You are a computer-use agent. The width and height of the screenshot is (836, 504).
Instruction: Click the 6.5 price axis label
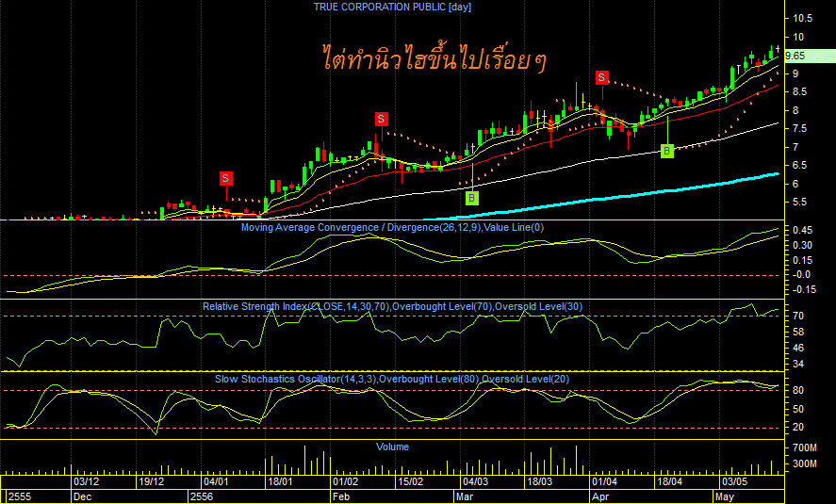[799, 166]
